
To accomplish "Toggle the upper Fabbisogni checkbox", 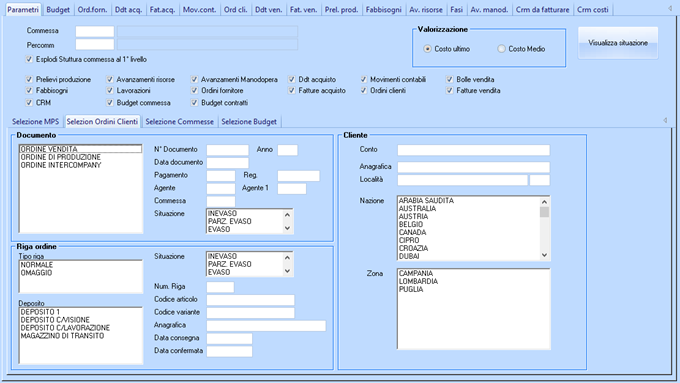I will point(29,91).
